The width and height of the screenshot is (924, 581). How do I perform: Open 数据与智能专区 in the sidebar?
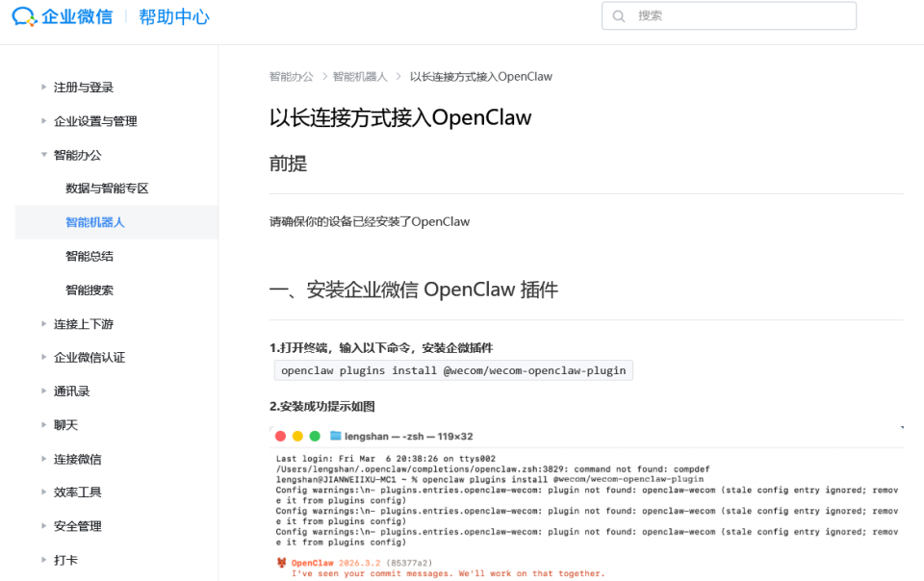(x=107, y=189)
